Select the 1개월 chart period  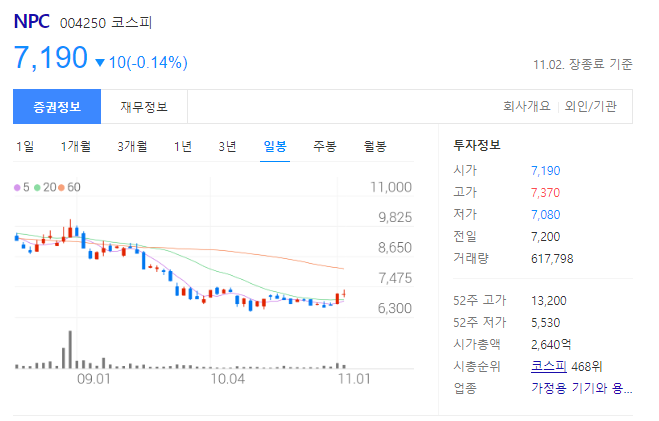pyautogui.click(x=76, y=146)
